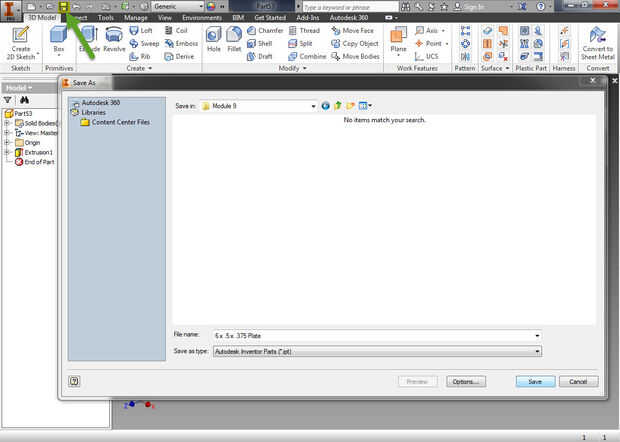Screen dimensions: 620x442
Task: Choose the Revolve tool
Action: pyautogui.click(x=114, y=39)
